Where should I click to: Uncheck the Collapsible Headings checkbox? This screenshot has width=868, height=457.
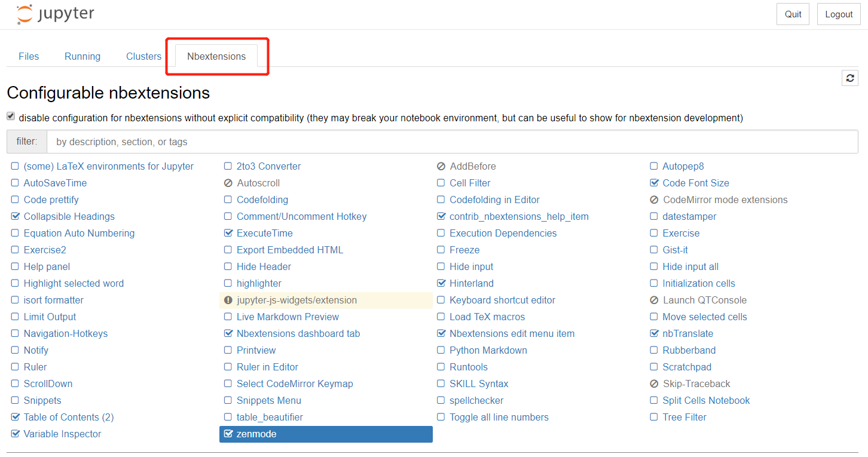(x=15, y=216)
